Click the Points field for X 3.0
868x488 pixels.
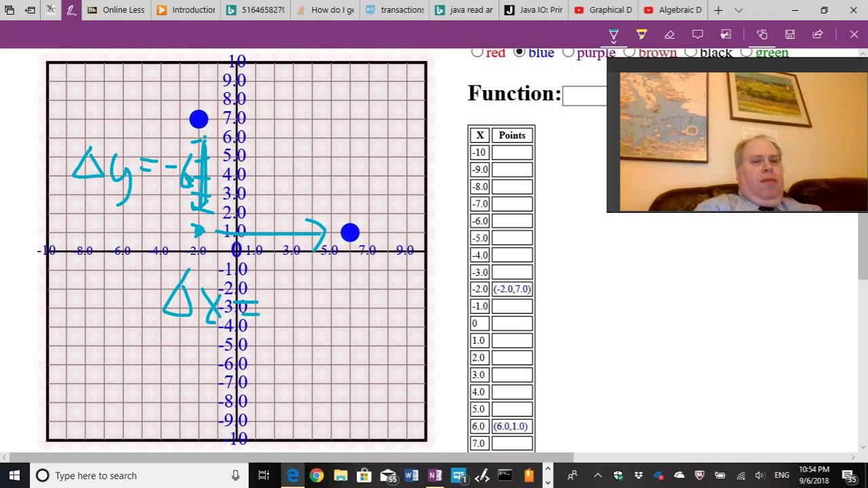[512, 375]
